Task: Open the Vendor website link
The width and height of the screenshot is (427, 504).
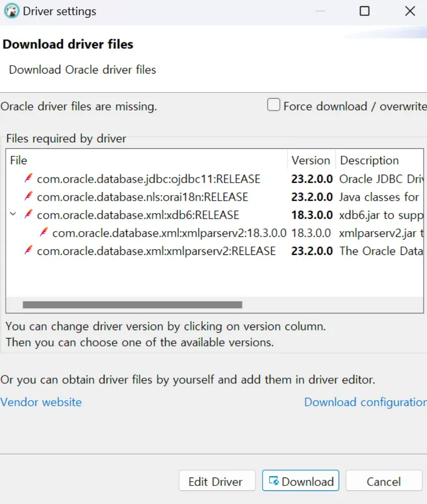Action: coord(41,402)
